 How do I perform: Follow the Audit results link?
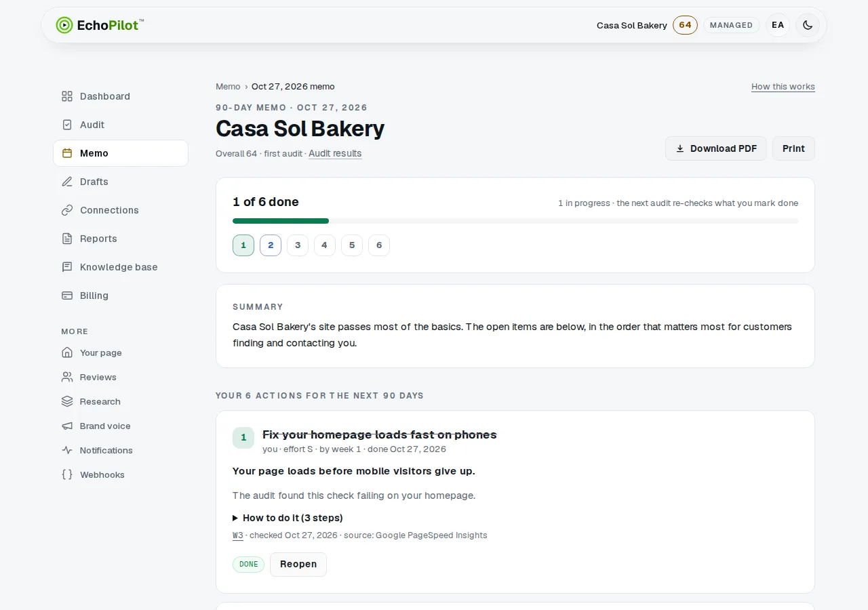pyautogui.click(x=335, y=153)
